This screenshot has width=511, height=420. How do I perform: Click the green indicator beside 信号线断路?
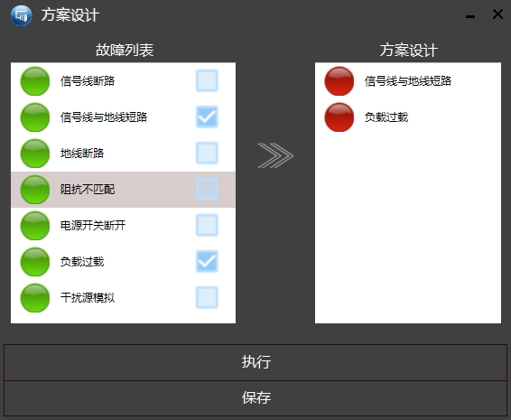pos(35,81)
